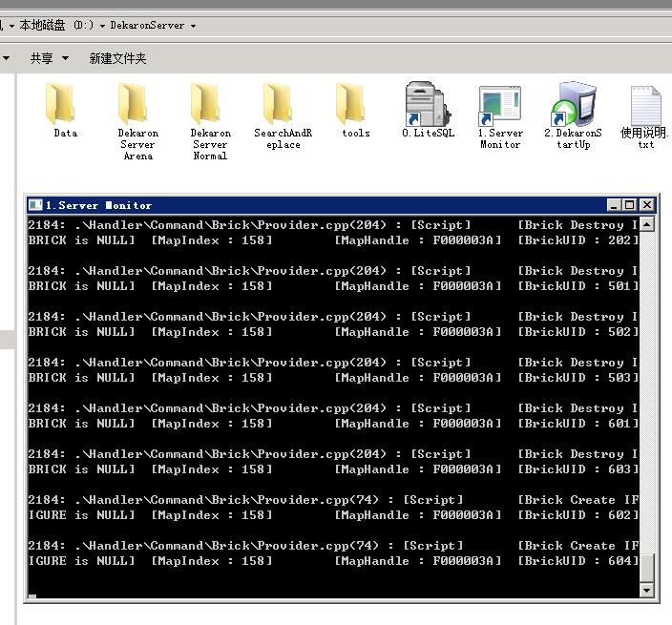Click the 新建文件夹 button
The height and width of the screenshot is (625, 672).
(117, 58)
